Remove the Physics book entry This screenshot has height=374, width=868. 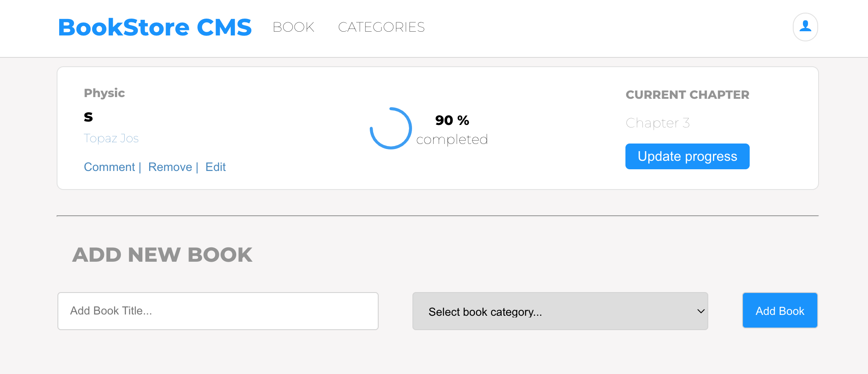click(x=170, y=167)
